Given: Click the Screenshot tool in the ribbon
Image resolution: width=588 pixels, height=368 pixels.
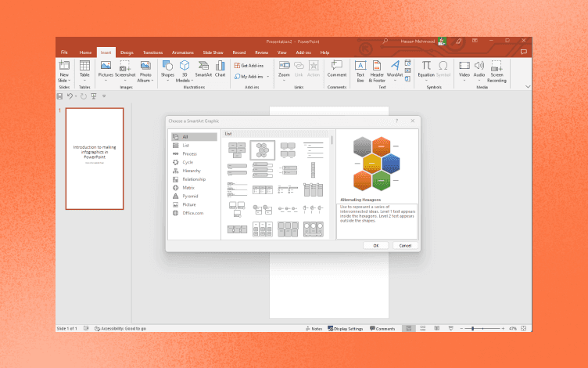Looking at the screenshot, I should 125,71.
